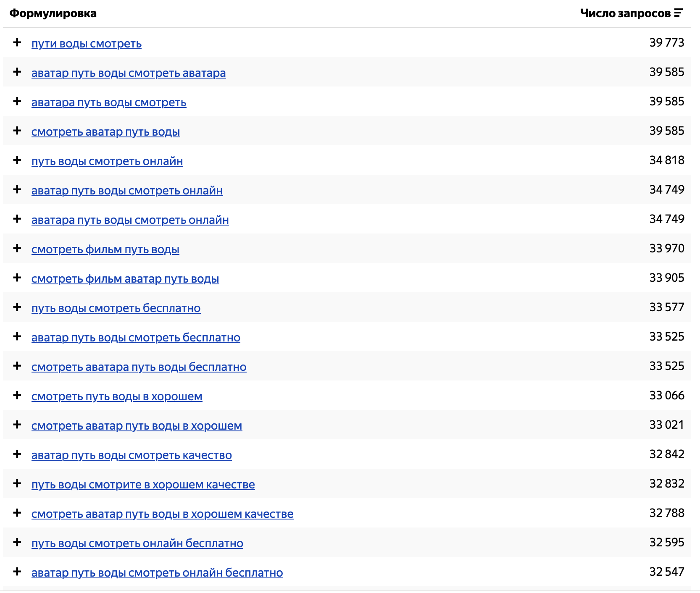Image resolution: width=700 pixels, height=593 pixels.
Task: Select request count value 33 577
Action: coord(667,307)
